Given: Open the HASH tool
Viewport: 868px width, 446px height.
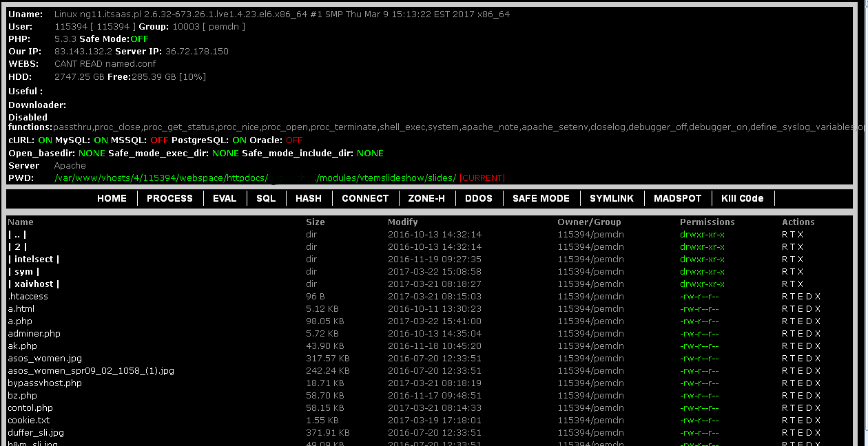Looking at the screenshot, I should tap(309, 198).
